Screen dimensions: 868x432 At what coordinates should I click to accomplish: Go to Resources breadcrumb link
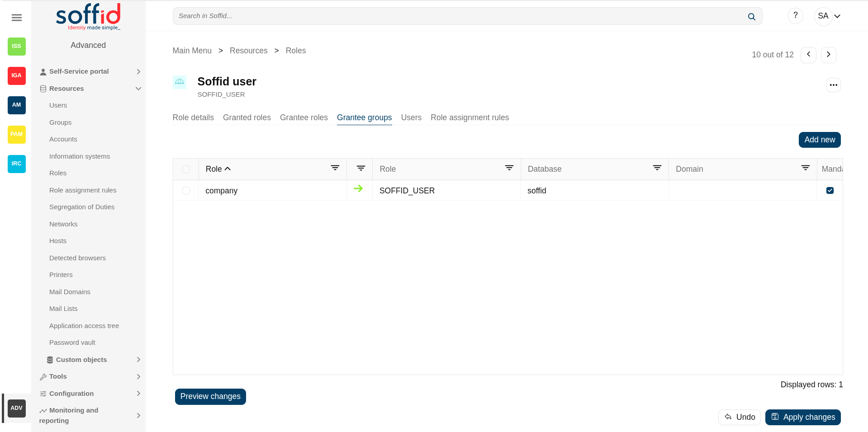[249, 51]
